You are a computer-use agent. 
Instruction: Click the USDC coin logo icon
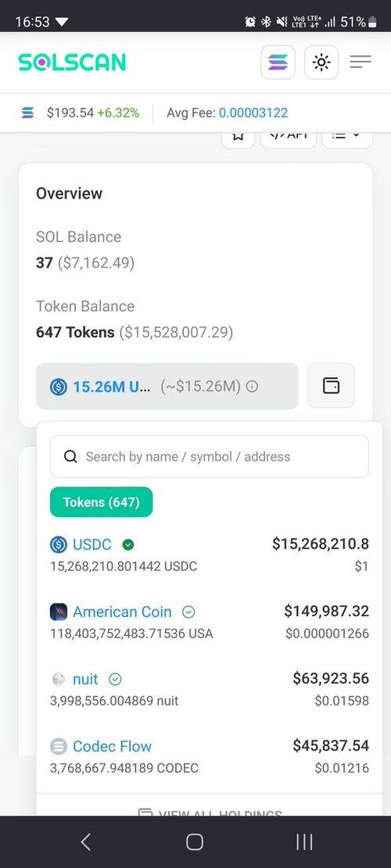point(59,545)
